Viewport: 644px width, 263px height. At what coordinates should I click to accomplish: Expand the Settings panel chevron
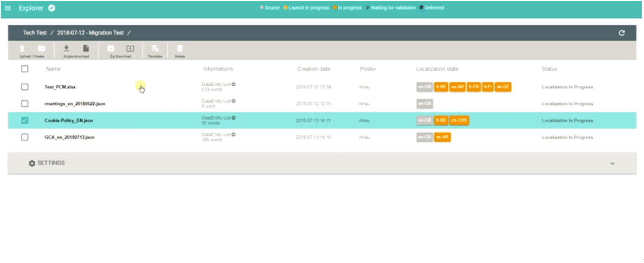(612, 163)
